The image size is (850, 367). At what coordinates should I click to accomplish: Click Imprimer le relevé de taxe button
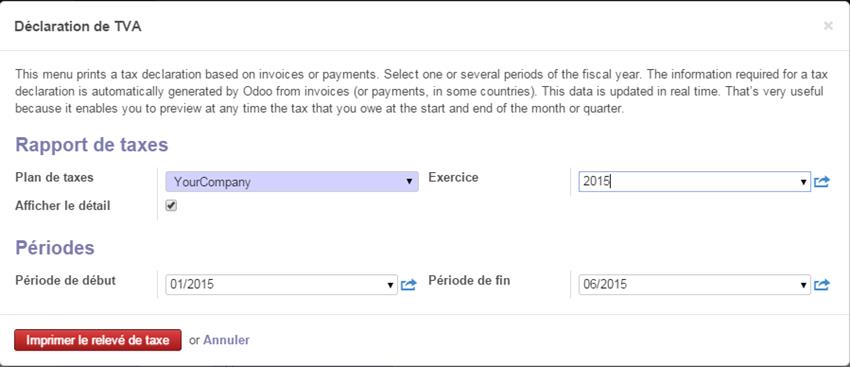click(98, 340)
